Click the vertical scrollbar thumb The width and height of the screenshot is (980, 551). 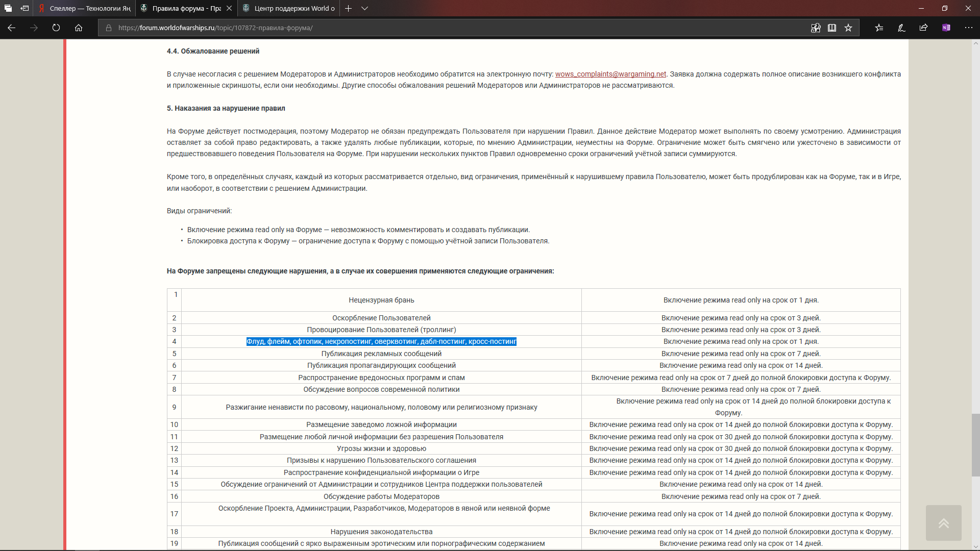click(975, 445)
